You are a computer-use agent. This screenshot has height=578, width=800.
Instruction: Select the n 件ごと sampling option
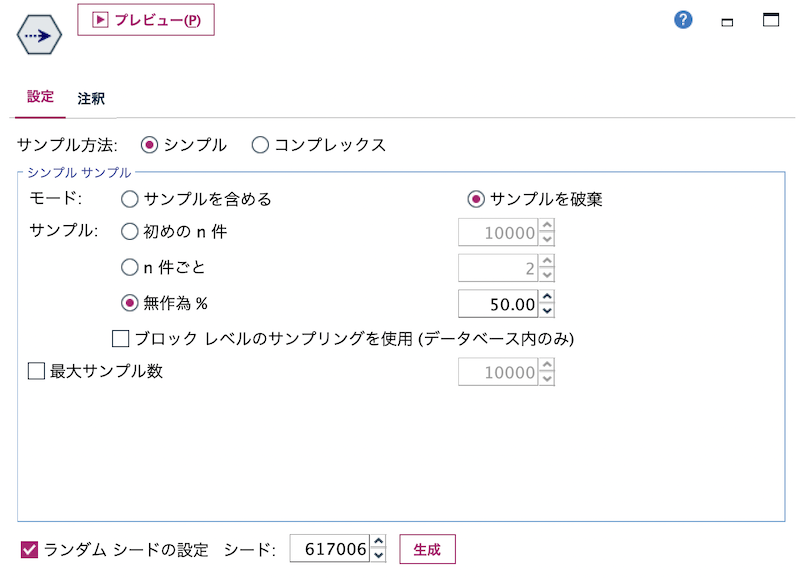click(x=128, y=267)
